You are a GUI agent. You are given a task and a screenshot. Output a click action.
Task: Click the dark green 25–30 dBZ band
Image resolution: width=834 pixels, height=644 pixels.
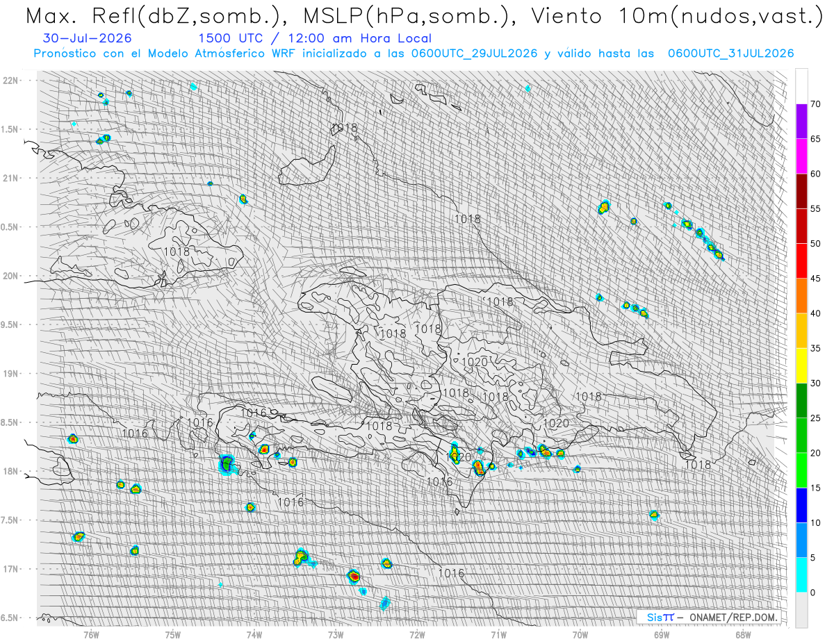pos(801,400)
